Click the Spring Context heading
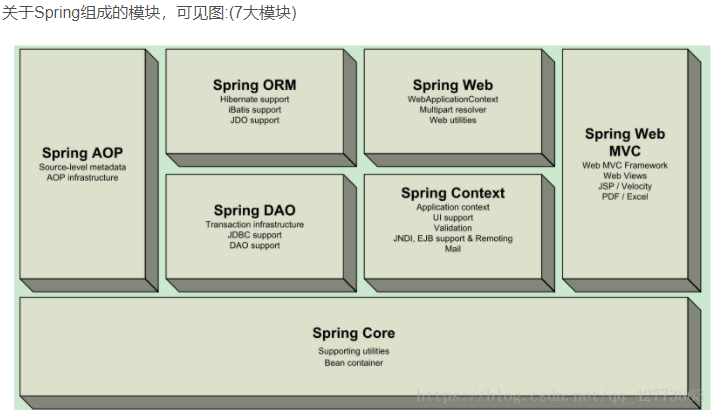 point(453,193)
